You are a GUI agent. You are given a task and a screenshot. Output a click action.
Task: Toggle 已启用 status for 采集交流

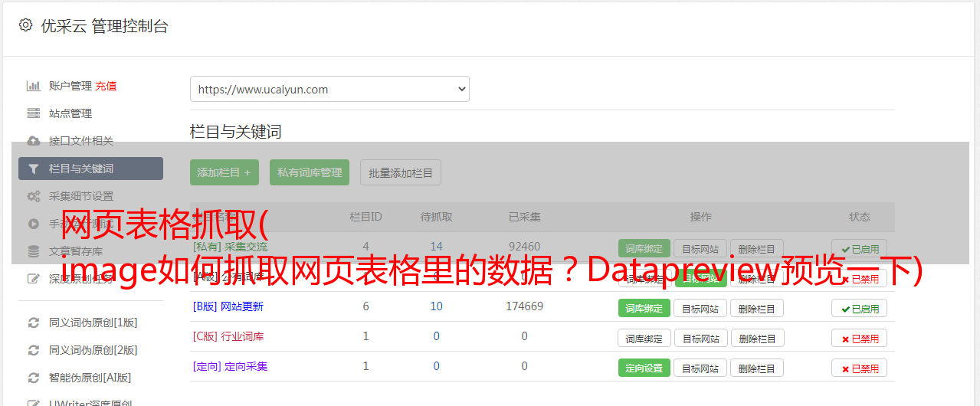860,248
